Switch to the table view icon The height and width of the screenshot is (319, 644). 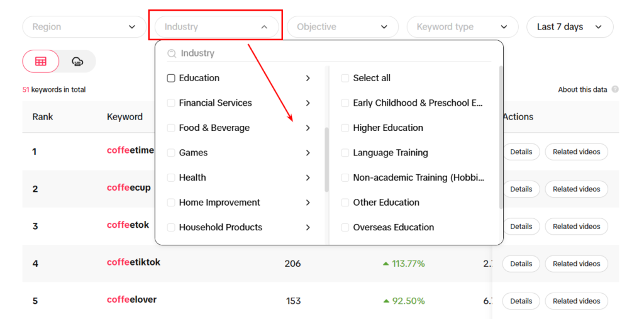(x=41, y=62)
